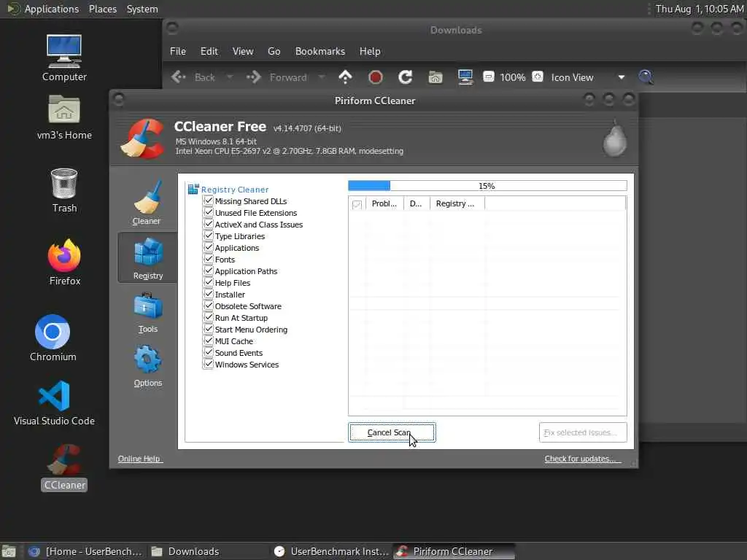Open vm3's Home desktop folder
This screenshot has height=560, width=747.
[64, 117]
